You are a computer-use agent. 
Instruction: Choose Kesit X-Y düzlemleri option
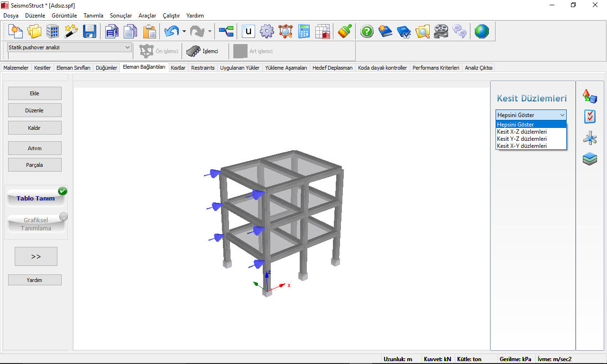(522, 146)
